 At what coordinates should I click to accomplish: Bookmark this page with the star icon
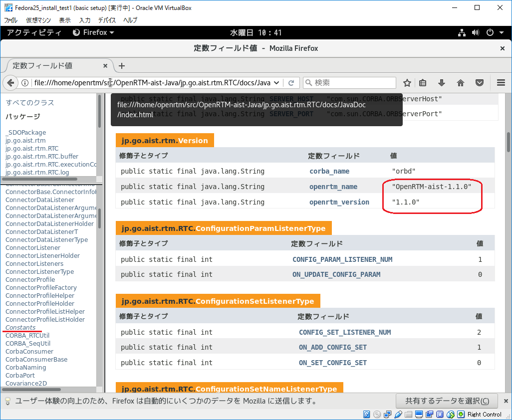pyautogui.click(x=407, y=83)
